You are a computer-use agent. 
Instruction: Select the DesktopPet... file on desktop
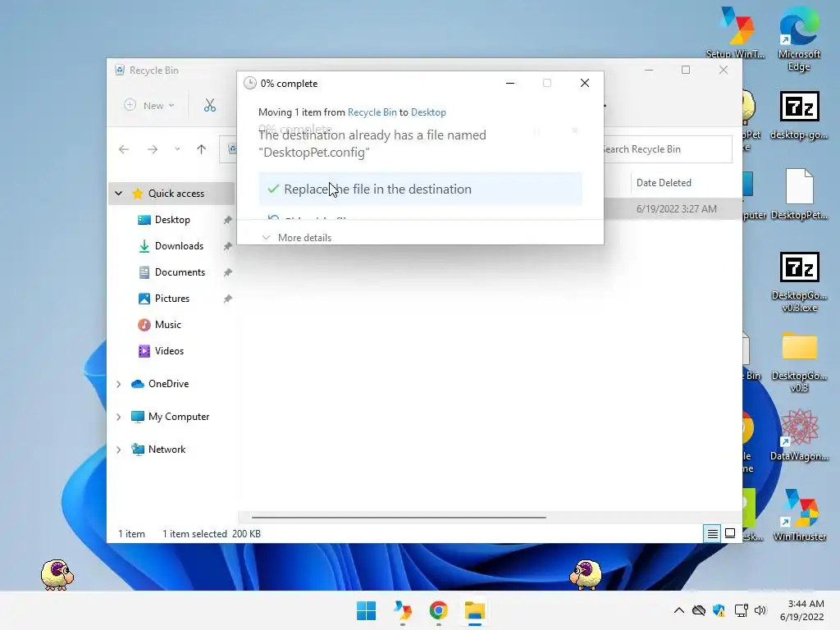[x=799, y=194]
